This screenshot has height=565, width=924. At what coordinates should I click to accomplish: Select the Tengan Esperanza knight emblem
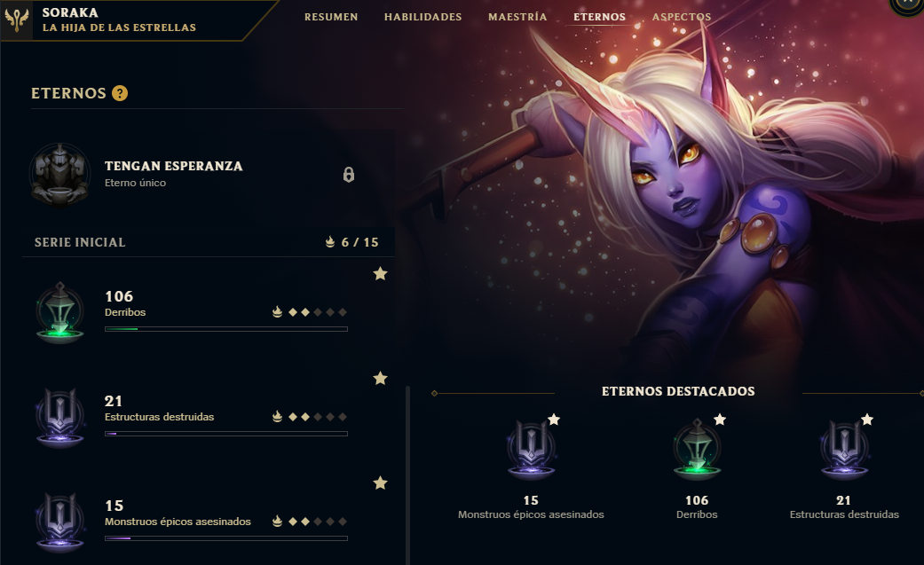[x=60, y=174]
